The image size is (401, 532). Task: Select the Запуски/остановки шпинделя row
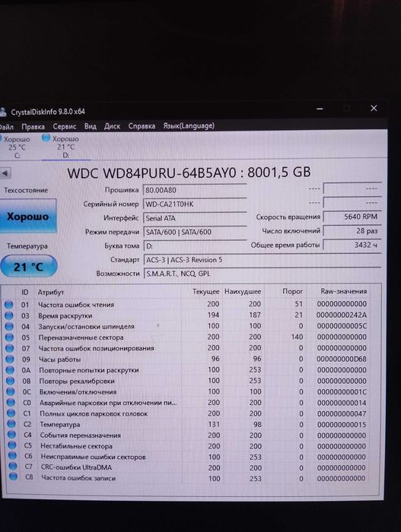(x=187, y=326)
